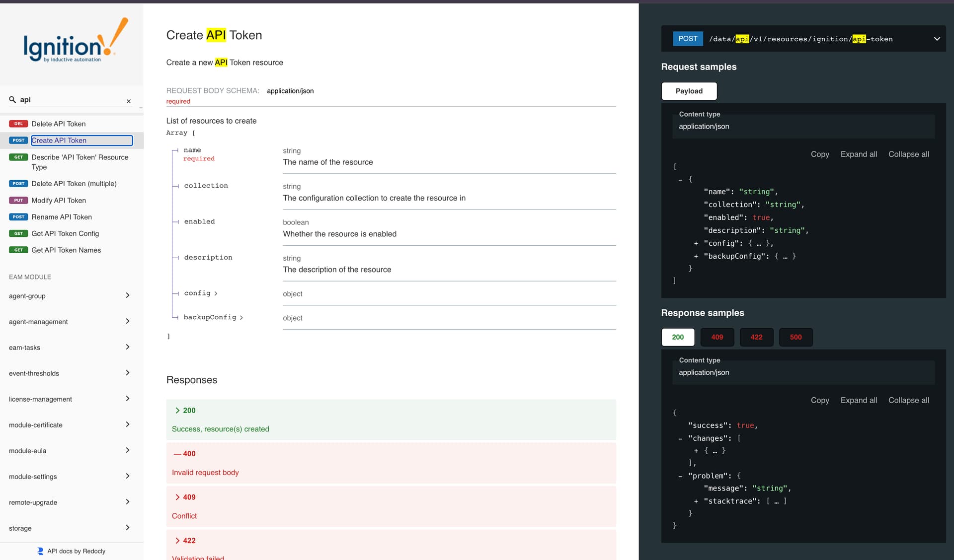
Task: Expand the backupConfig object property
Action: click(x=213, y=317)
